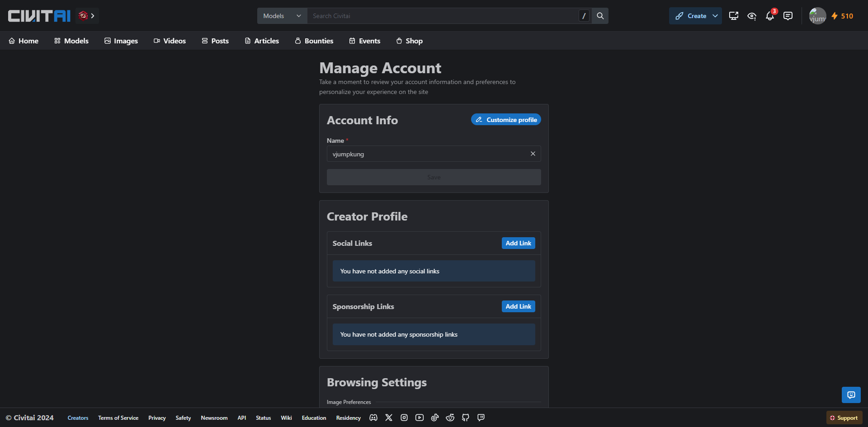This screenshot has height=427, width=868.
Task: Click Add Link for Social Links
Action: pos(518,243)
